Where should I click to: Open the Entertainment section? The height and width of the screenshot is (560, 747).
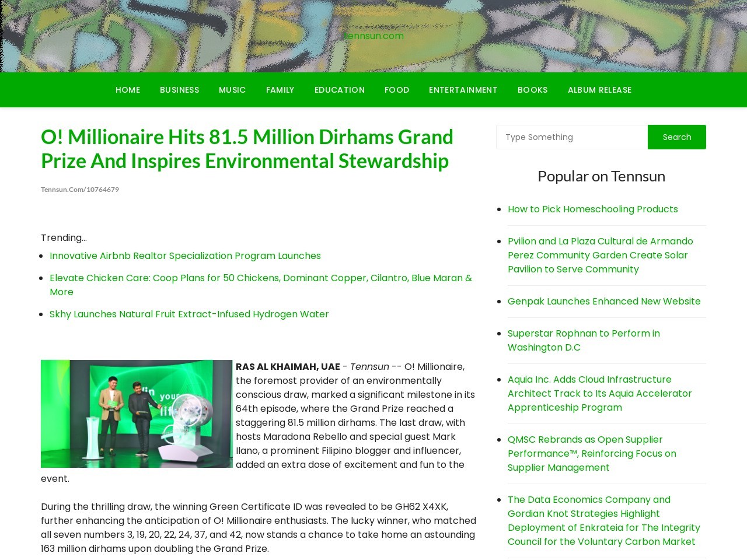point(463,90)
